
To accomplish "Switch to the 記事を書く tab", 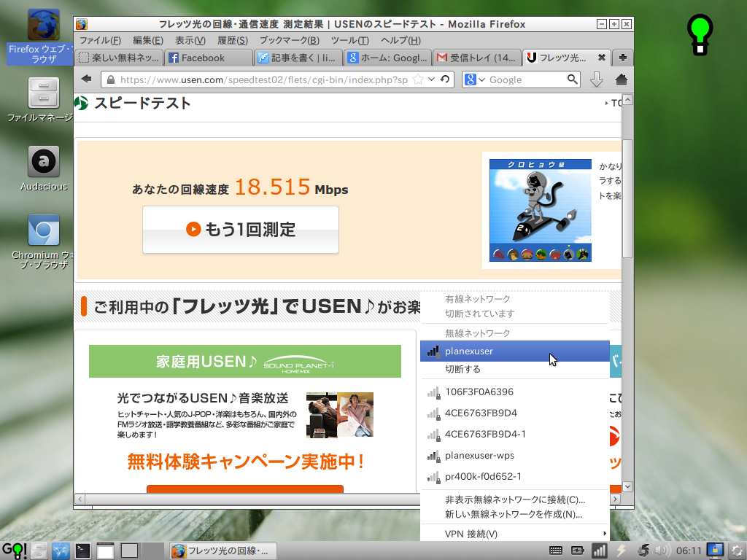I will [x=298, y=58].
